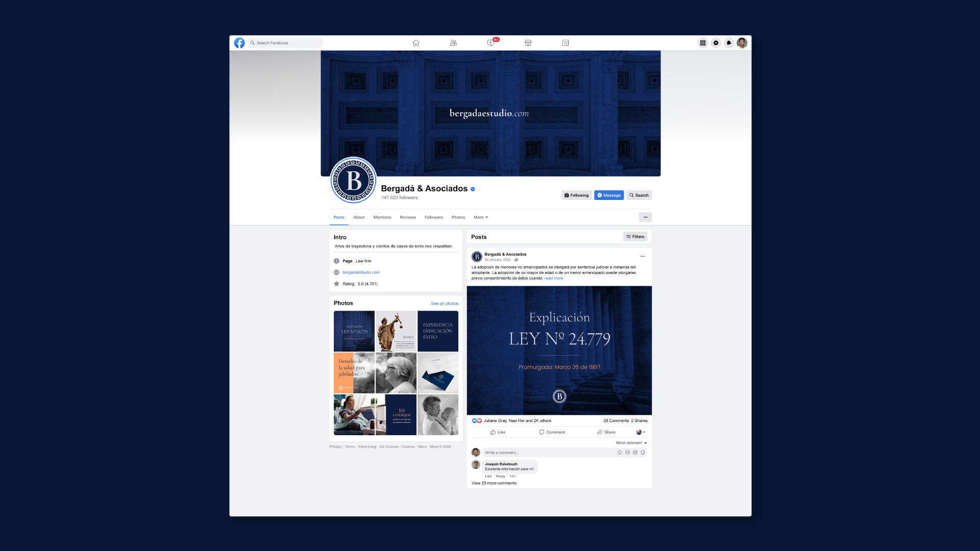Click the like and heart reaction icons on post
This screenshot has width=980, height=551.
(x=477, y=421)
